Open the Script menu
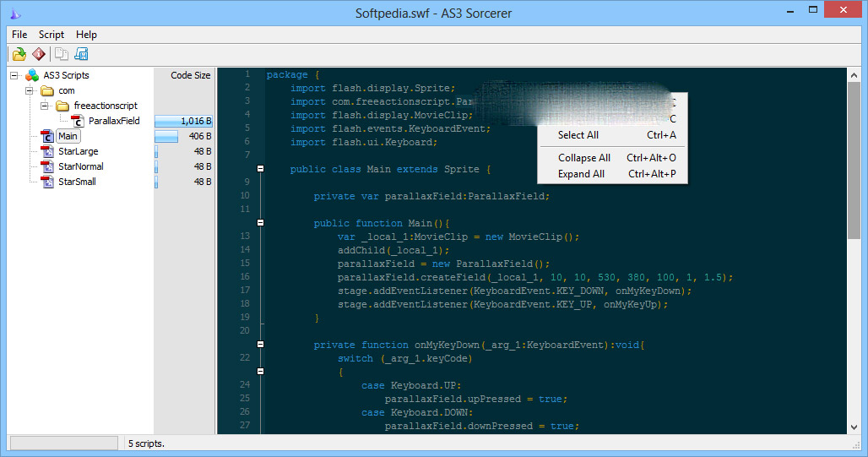868x457 pixels. click(x=51, y=35)
